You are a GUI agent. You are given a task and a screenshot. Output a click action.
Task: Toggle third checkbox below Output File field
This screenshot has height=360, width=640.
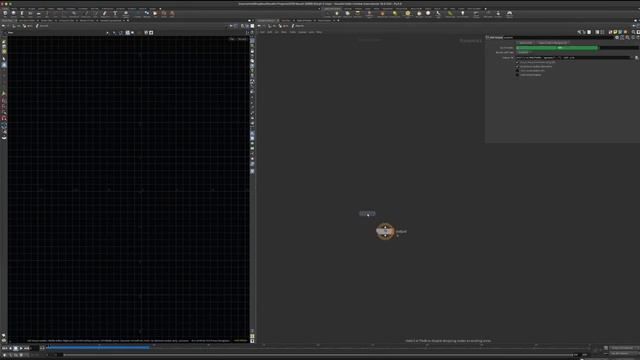pos(517,71)
